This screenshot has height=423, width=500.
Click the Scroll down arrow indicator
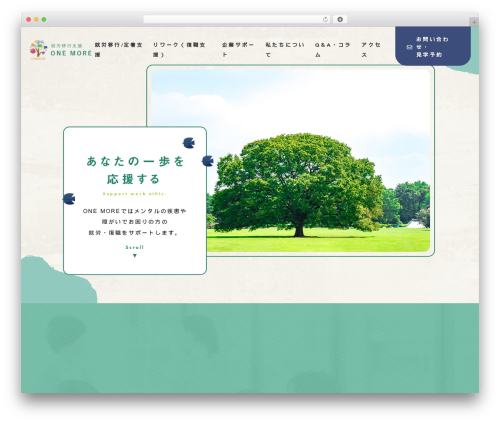[x=135, y=256]
